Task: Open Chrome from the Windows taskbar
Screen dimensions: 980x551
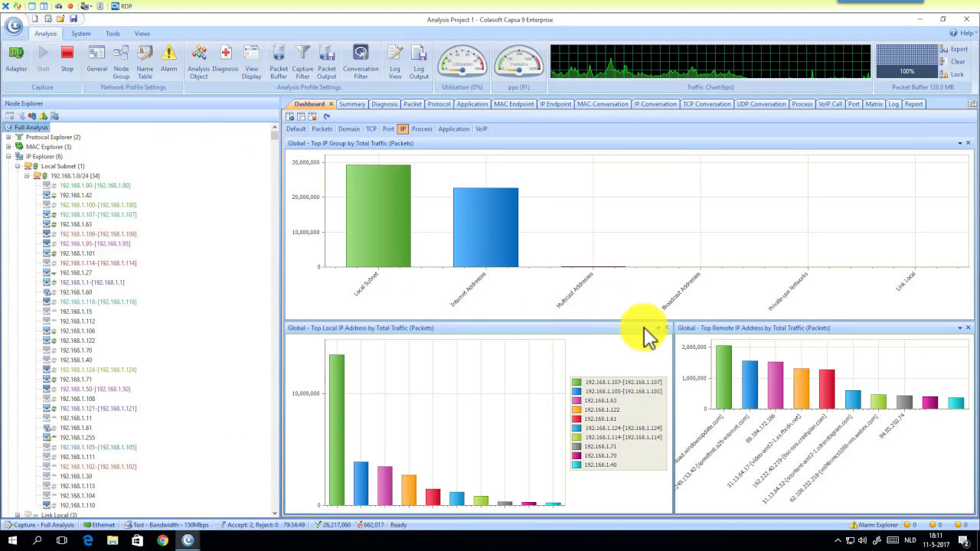Action: (x=162, y=540)
